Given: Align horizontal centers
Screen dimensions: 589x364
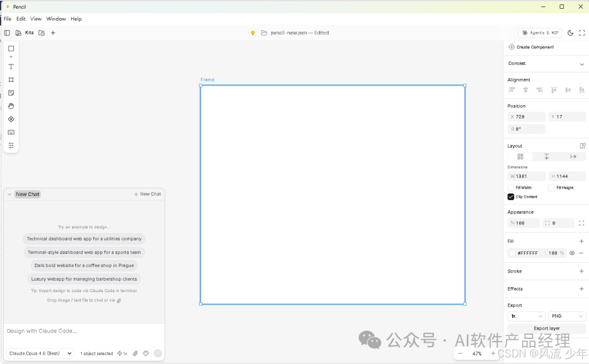Looking at the screenshot, I should coord(526,90).
